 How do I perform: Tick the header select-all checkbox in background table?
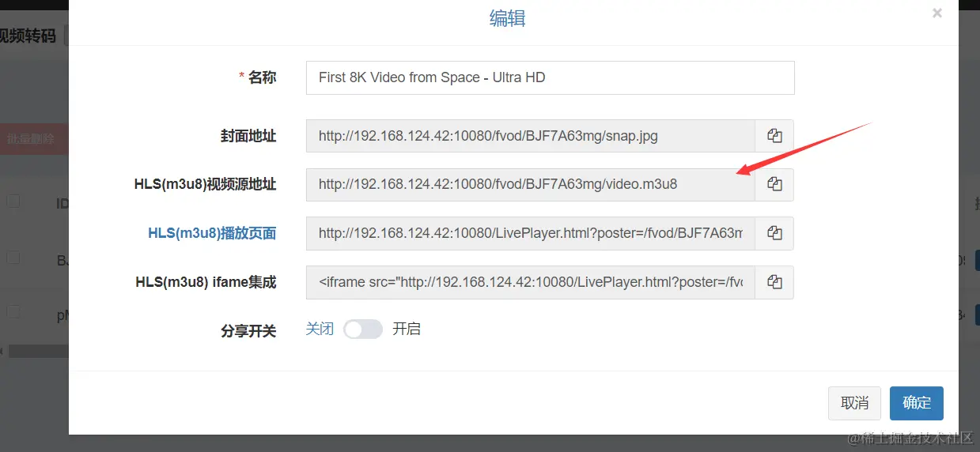tap(13, 201)
